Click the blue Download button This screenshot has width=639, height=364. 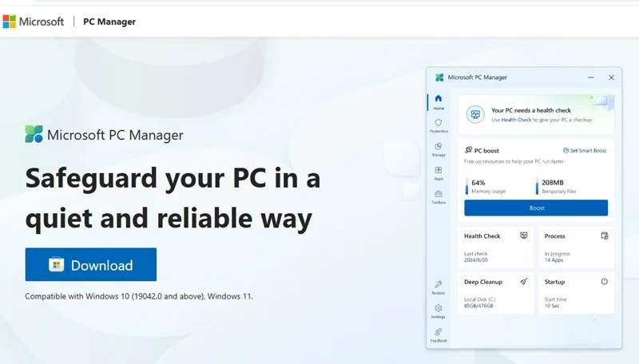point(91,265)
